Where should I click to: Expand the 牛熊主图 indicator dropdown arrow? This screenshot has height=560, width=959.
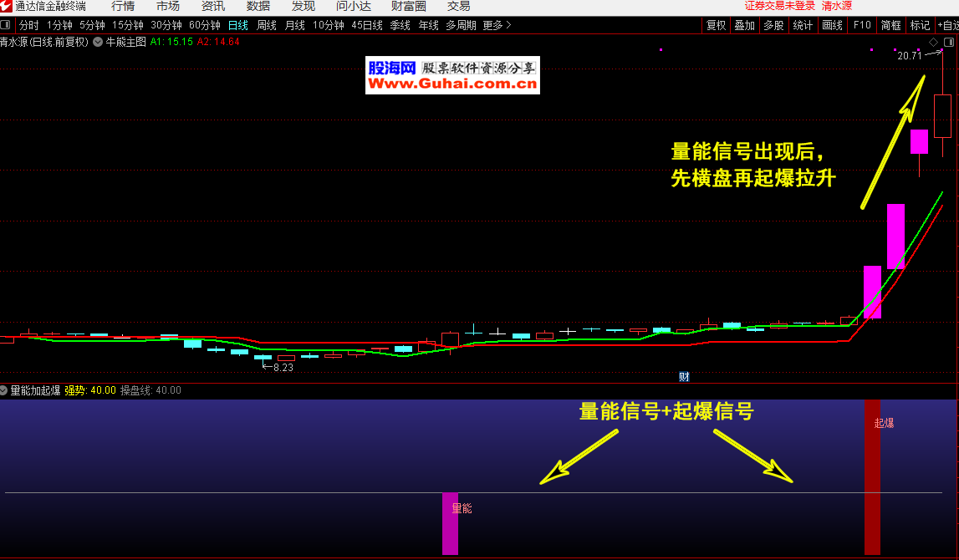[98, 42]
